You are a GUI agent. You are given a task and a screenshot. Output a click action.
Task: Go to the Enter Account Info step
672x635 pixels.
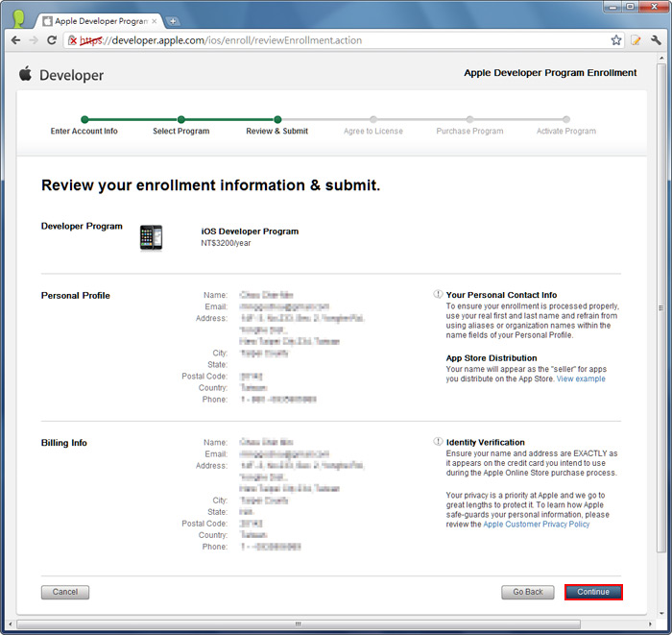point(84,132)
